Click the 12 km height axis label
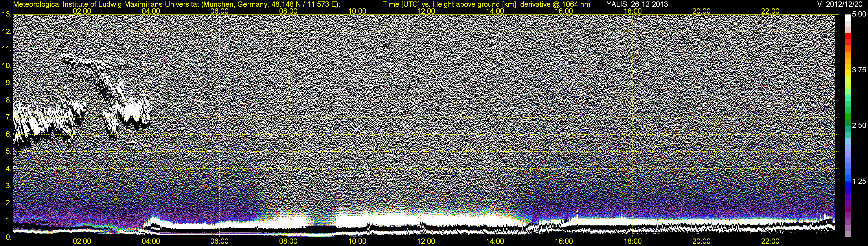This screenshot has width=868, height=246. tap(6, 32)
